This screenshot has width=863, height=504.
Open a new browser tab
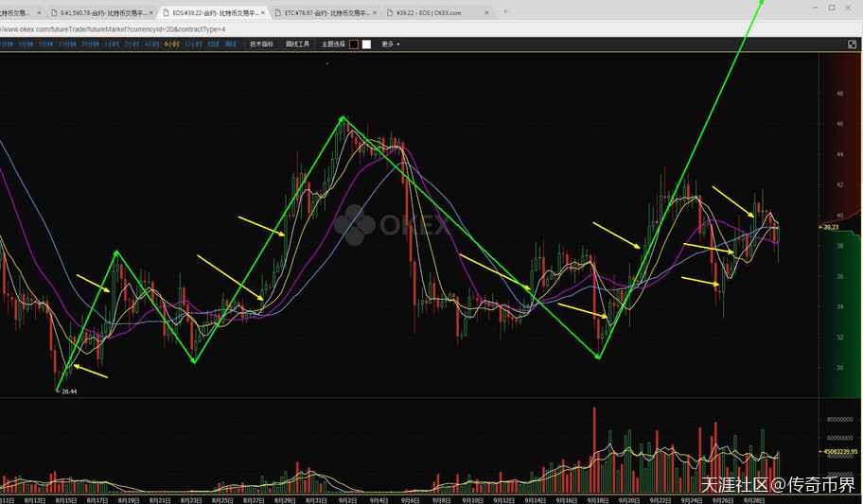click(x=505, y=12)
